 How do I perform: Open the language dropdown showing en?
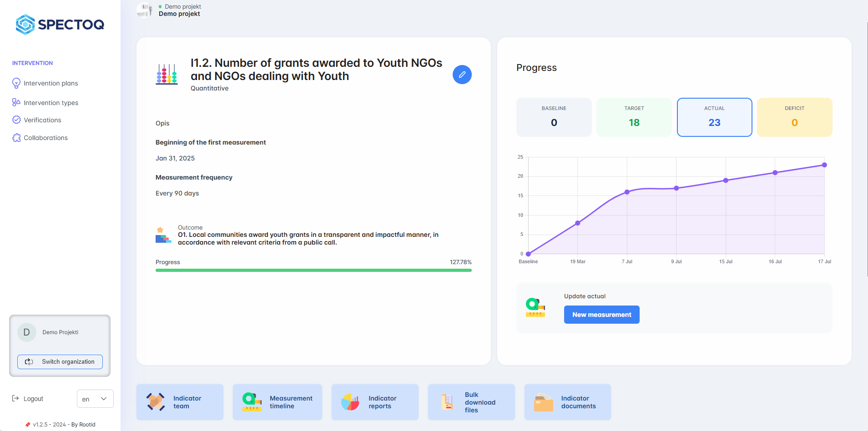tap(95, 399)
